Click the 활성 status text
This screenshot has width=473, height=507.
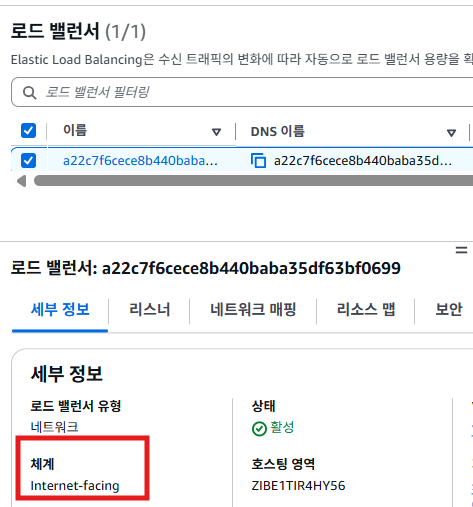[282, 427]
